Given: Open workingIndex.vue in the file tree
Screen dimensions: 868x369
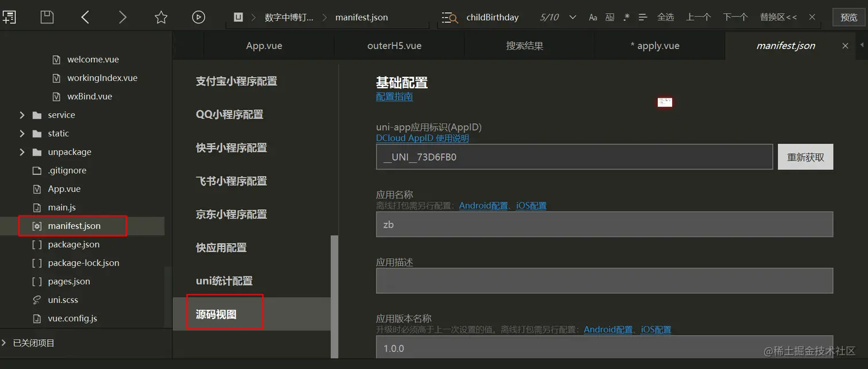Looking at the screenshot, I should 102,78.
